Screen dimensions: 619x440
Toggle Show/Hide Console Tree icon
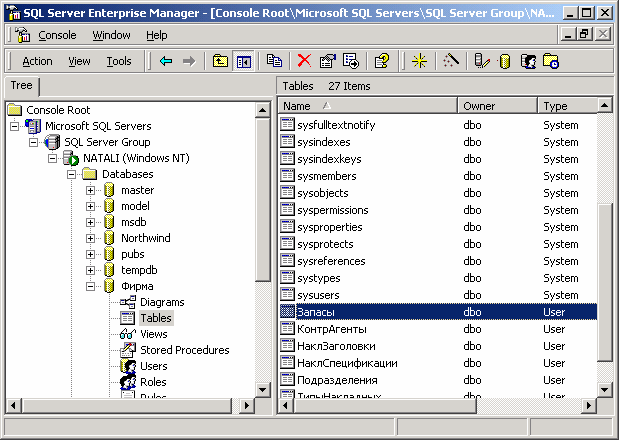244,61
